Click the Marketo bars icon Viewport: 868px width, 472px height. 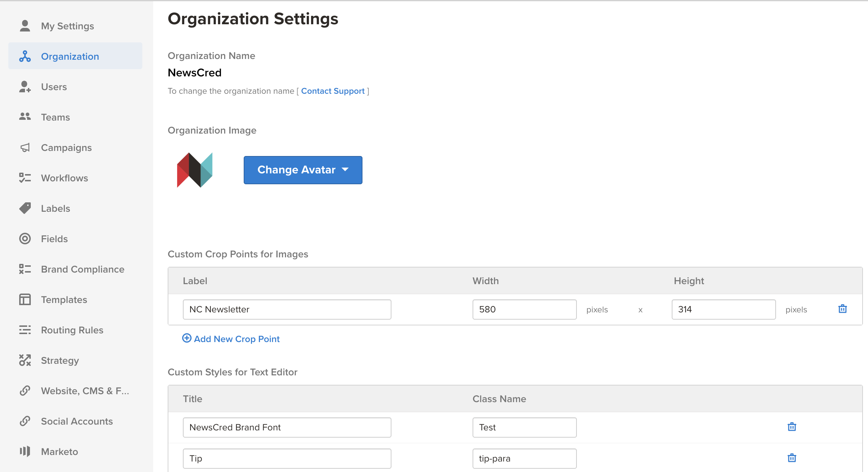(x=25, y=451)
